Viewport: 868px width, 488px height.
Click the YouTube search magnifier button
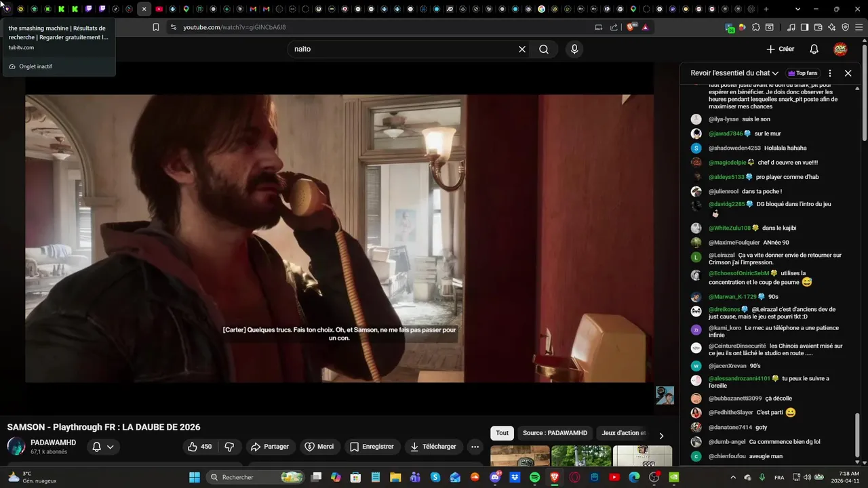(544, 49)
